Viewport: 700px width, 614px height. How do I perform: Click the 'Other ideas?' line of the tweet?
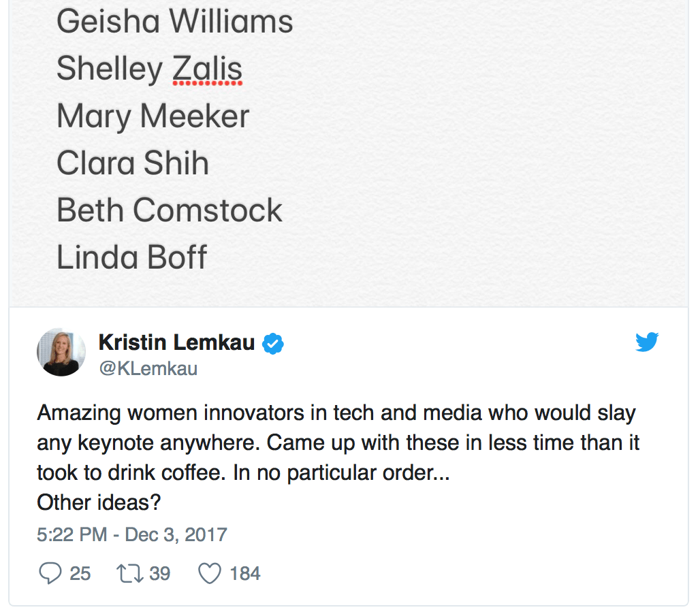point(98,502)
